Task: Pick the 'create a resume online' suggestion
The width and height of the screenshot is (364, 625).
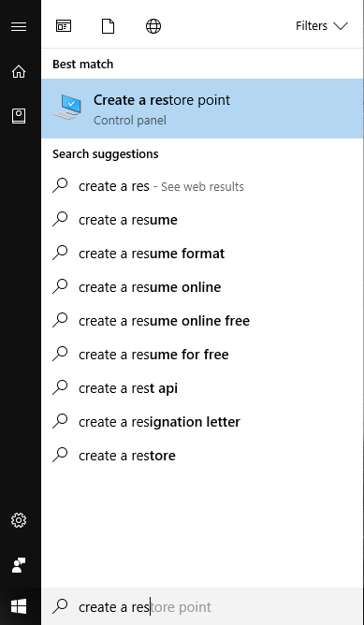Action: (x=202, y=287)
